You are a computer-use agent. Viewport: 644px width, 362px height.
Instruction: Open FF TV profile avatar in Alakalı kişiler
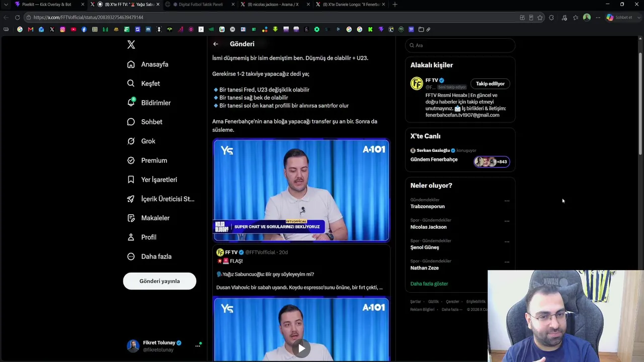click(x=417, y=83)
